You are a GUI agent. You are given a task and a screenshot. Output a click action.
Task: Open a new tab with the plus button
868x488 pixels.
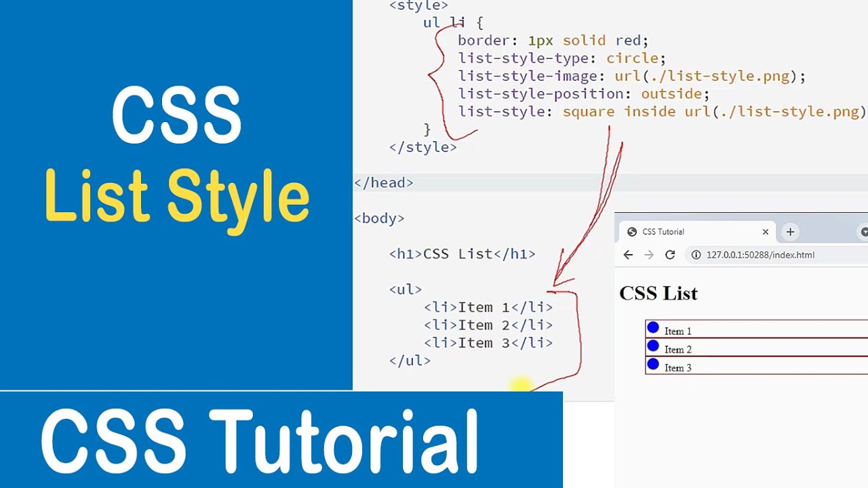click(x=790, y=232)
